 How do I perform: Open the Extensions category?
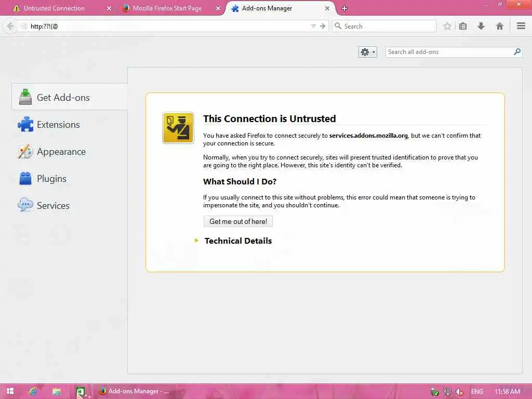pyautogui.click(x=70, y=125)
